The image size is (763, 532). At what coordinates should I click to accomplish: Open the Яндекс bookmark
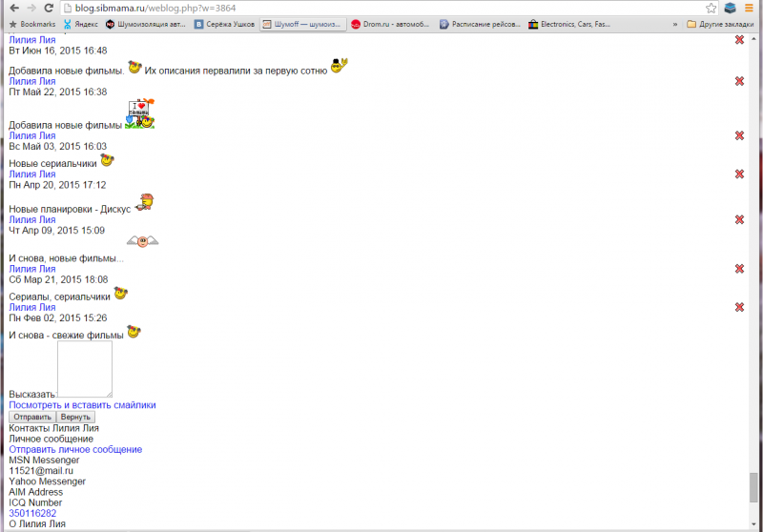pyautogui.click(x=81, y=24)
